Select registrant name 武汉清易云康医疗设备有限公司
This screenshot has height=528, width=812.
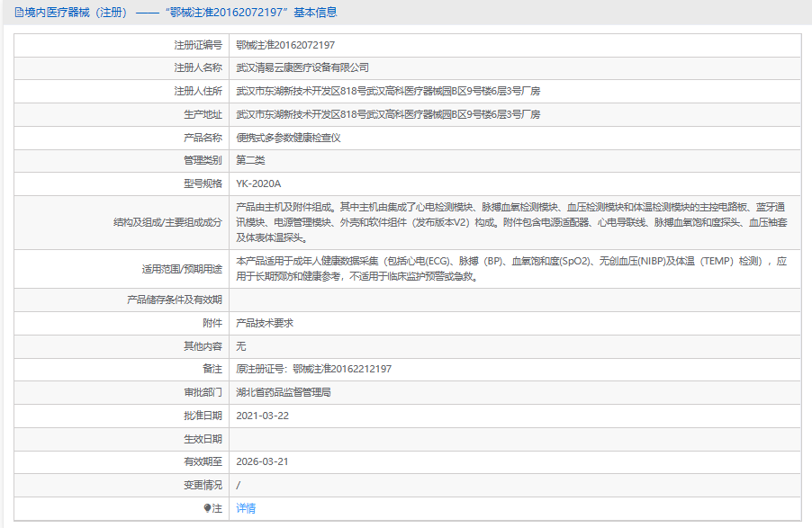(302, 67)
